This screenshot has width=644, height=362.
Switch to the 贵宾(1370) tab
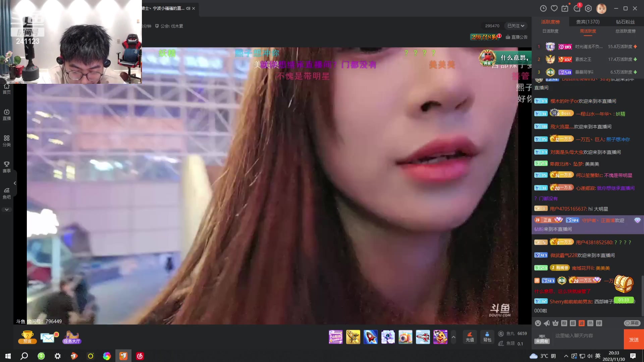587,21
